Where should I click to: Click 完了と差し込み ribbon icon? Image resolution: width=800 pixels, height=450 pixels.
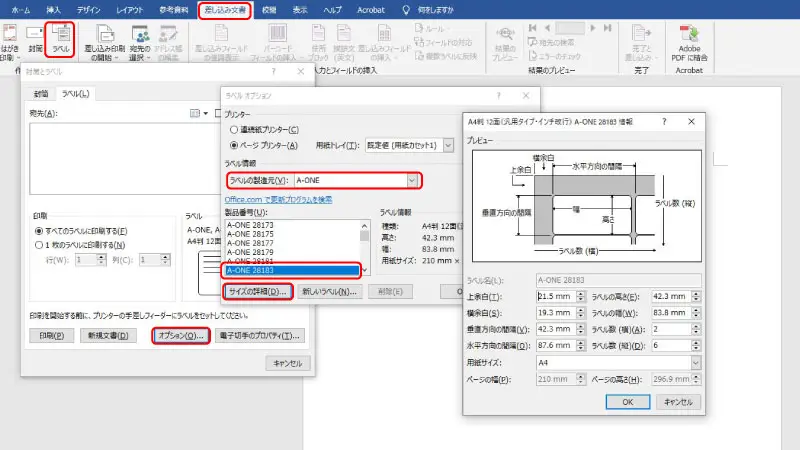click(x=641, y=42)
